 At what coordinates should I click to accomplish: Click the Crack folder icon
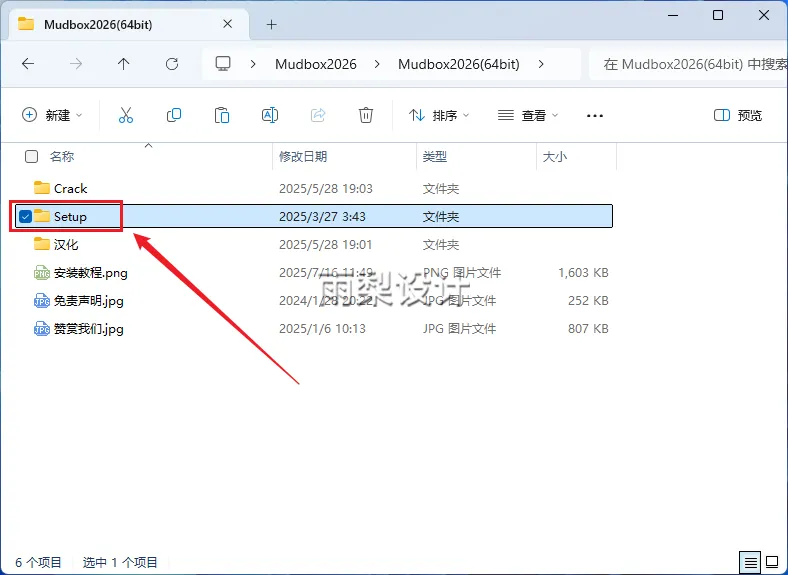tap(42, 188)
